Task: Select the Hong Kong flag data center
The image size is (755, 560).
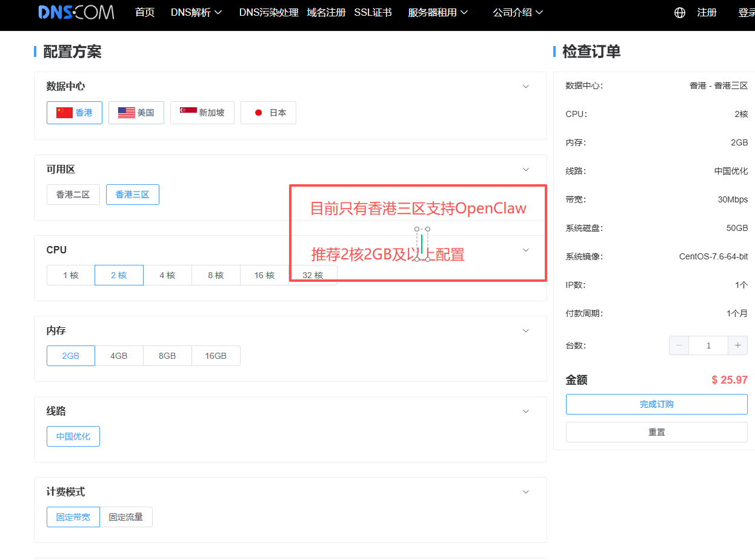Action: click(x=75, y=113)
